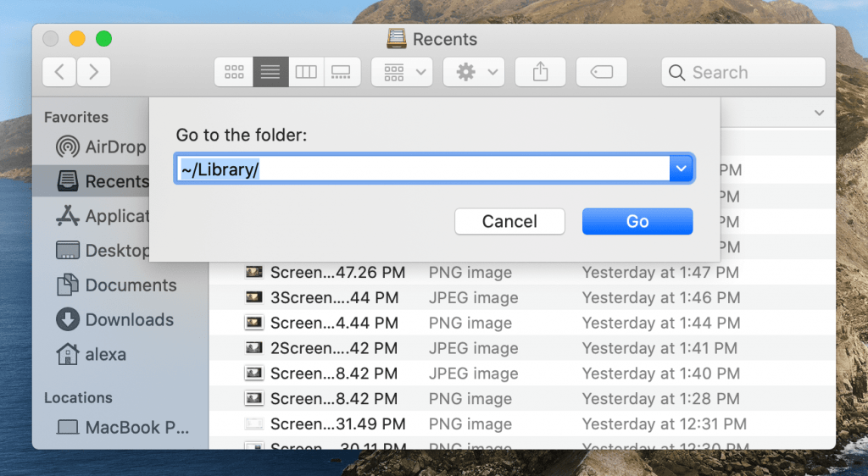Switch to icon view

(234, 72)
